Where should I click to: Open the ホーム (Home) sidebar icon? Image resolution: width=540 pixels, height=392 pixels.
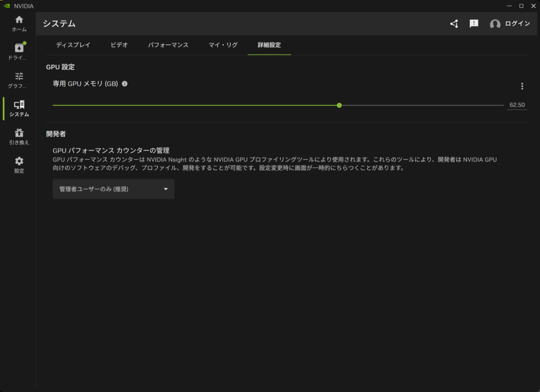(19, 24)
